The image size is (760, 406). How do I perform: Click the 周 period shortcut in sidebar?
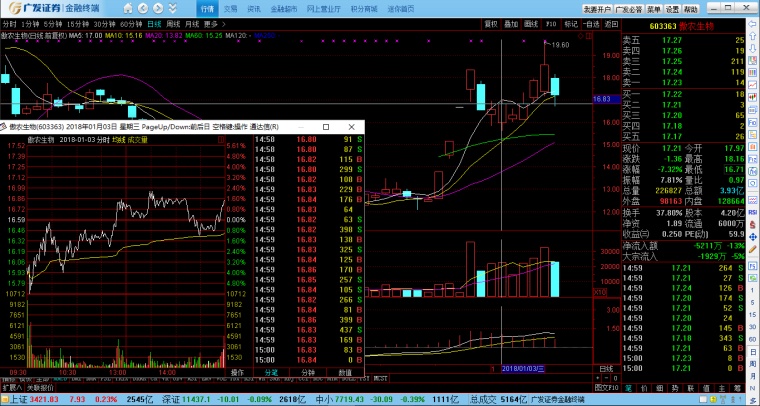[753, 364]
